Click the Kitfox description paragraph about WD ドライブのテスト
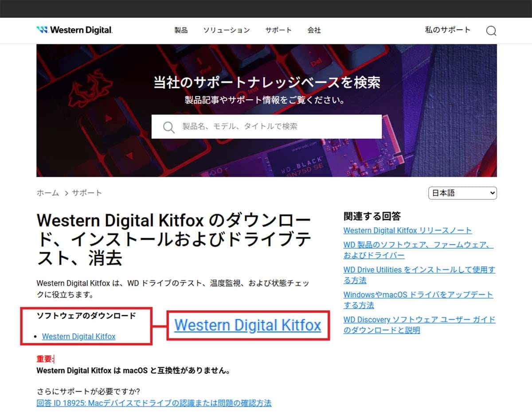This screenshot has height=414, width=532. pyautogui.click(x=173, y=289)
